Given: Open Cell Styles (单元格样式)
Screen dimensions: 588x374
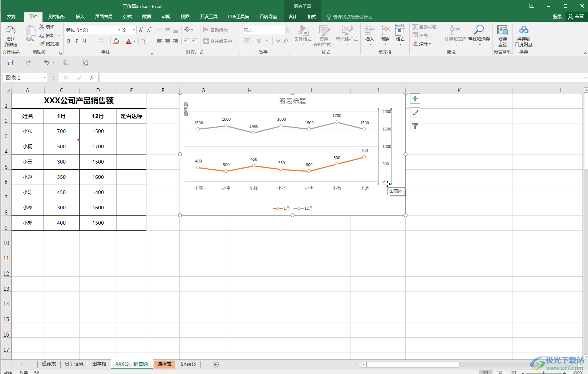Looking at the screenshot, I should tap(347, 35).
